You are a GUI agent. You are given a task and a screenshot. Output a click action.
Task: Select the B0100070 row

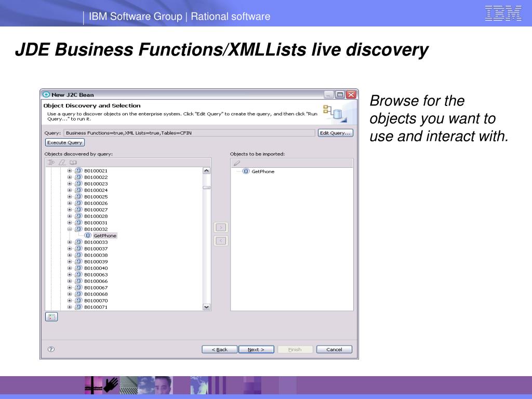[96, 301]
